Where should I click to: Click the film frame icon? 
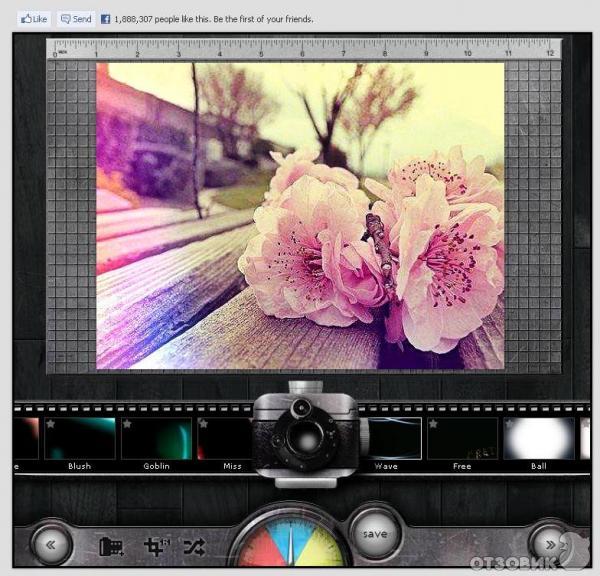tap(111, 546)
